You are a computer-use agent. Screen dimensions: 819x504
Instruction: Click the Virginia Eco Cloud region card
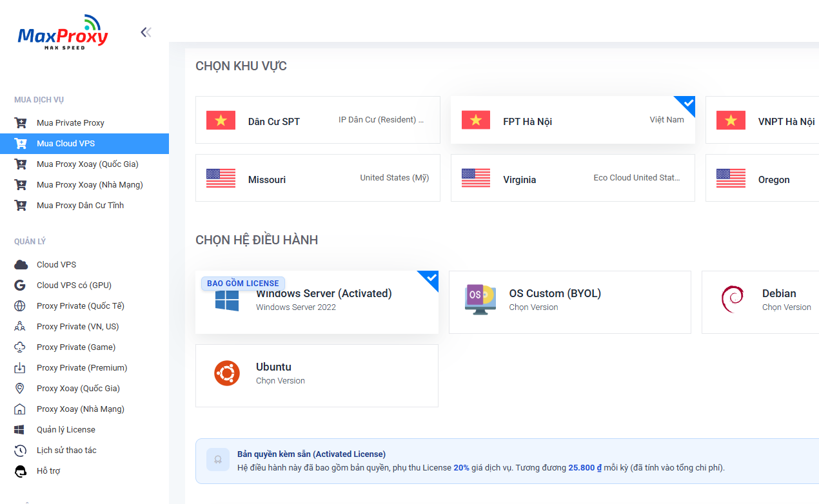click(573, 178)
